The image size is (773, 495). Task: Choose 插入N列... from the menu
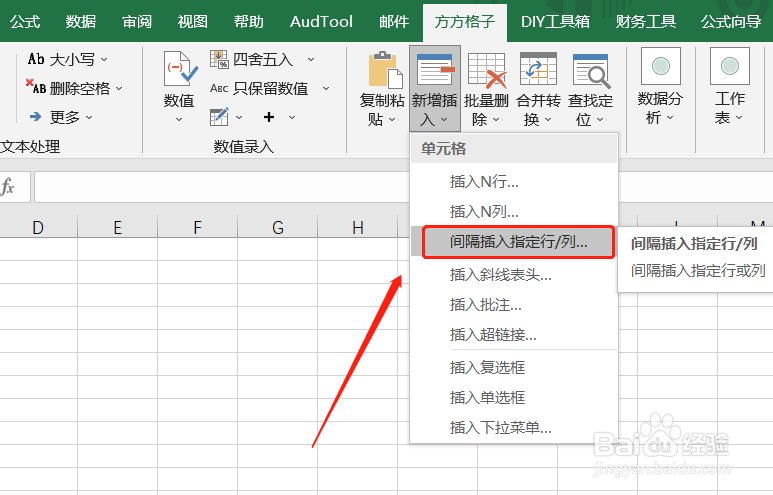tap(514, 212)
